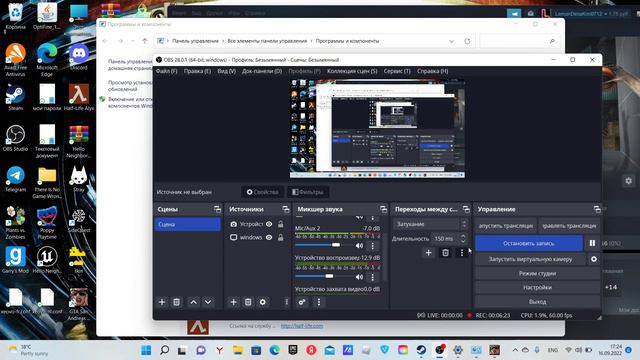Pause the recording

[592, 243]
